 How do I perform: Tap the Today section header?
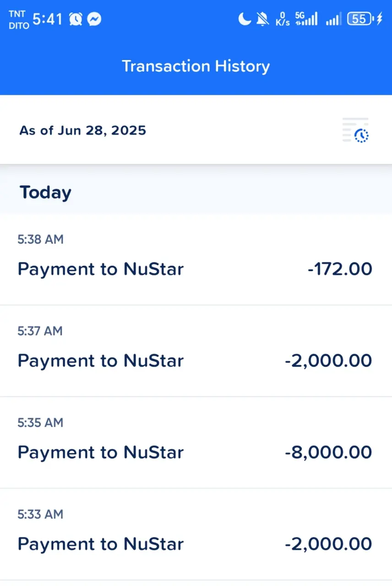pos(45,192)
